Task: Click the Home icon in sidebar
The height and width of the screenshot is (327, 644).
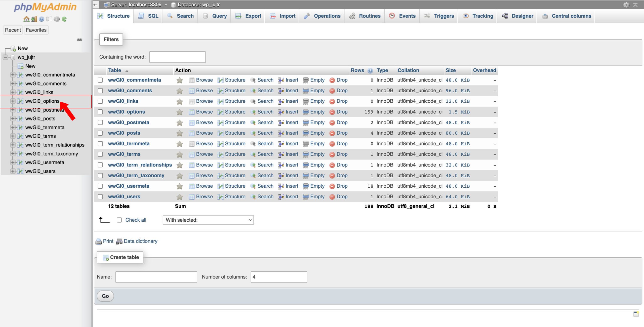Action: pos(26,19)
